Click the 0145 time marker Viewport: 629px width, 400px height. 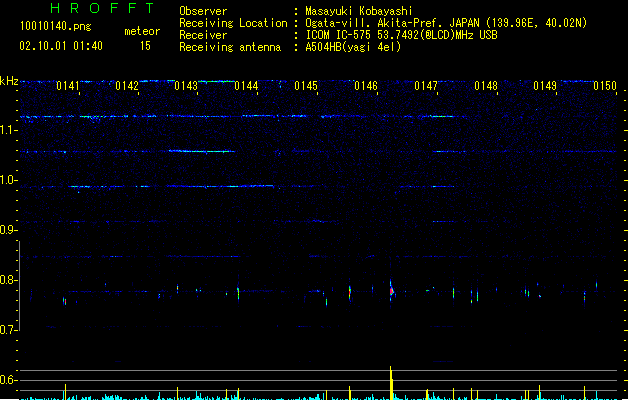[x=306, y=86]
